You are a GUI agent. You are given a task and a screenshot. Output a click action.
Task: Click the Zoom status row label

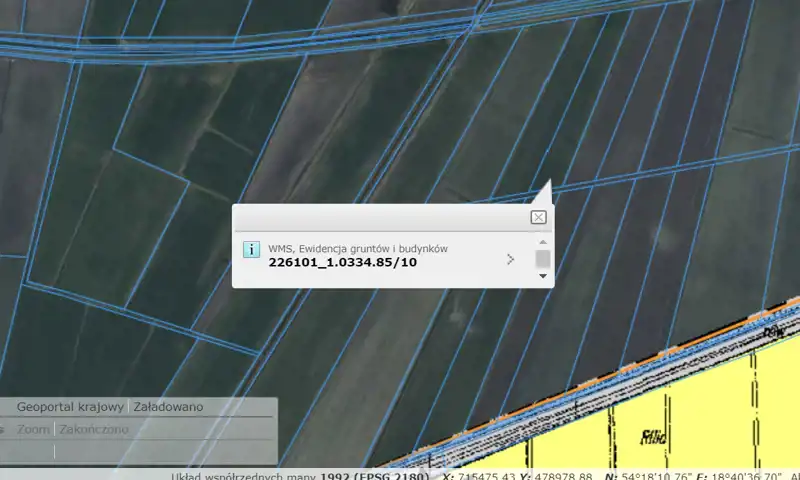coord(33,429)
